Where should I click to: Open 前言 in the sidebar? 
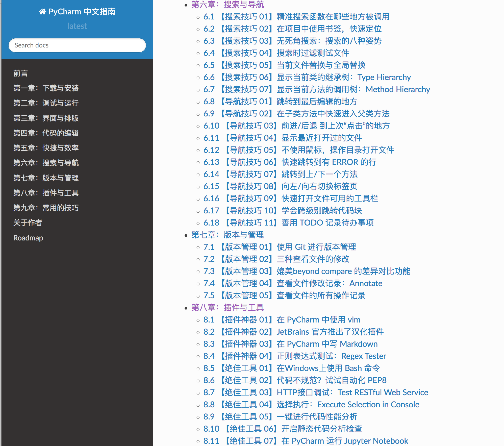click(x=20, y=73)
